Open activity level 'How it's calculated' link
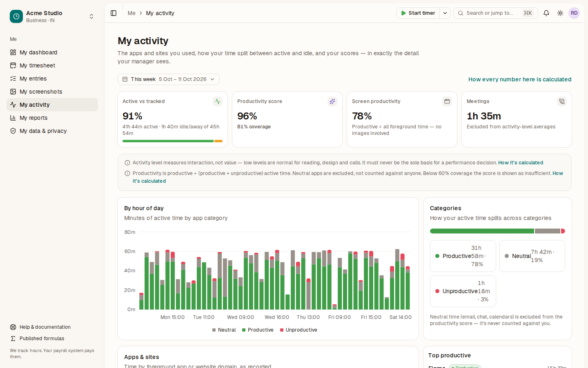Screen dimensions: 588x368 click(x=521, y=163)
